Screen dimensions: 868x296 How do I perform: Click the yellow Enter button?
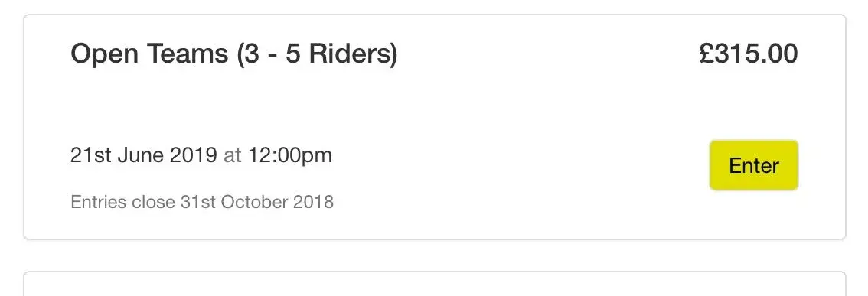click(x=753, y=165)
